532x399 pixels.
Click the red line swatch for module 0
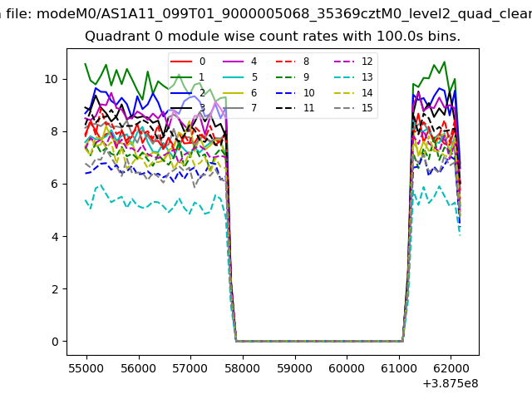(x=182, y=62)
